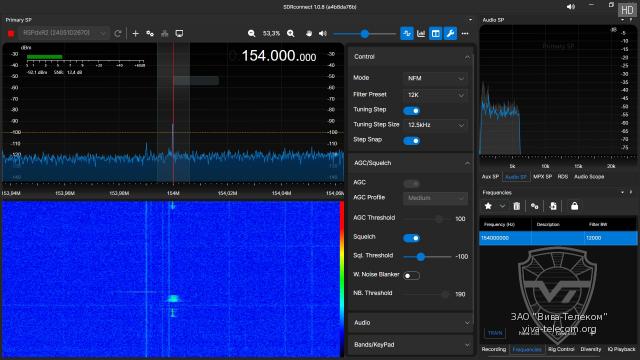
Task: Switch to the Aux SP tab
Action: pyautogui.click(x=490, y=177)
